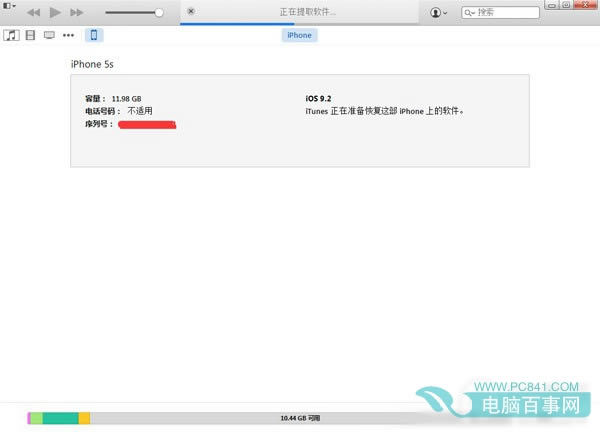Select the yellow segment in storage bar
600x433 pixels.
85,418
